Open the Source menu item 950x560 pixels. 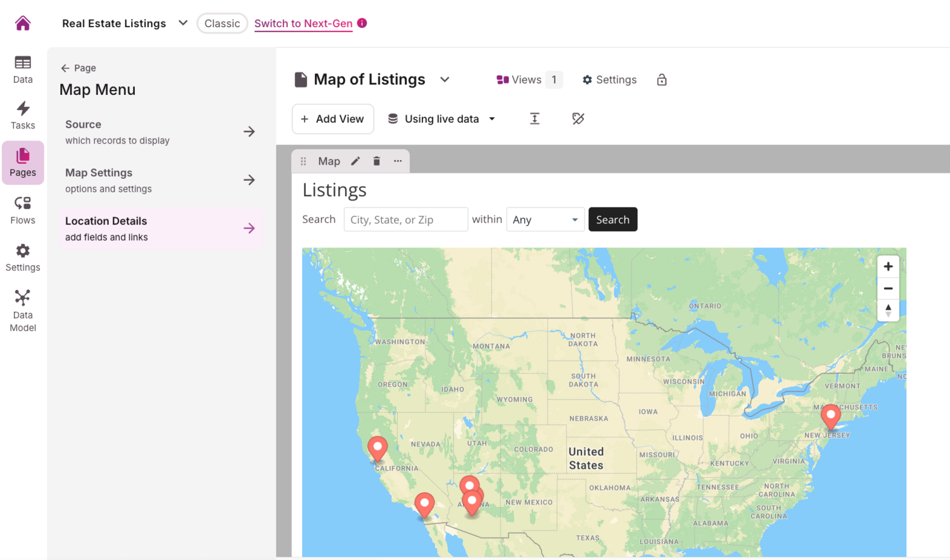click(160, 132)
